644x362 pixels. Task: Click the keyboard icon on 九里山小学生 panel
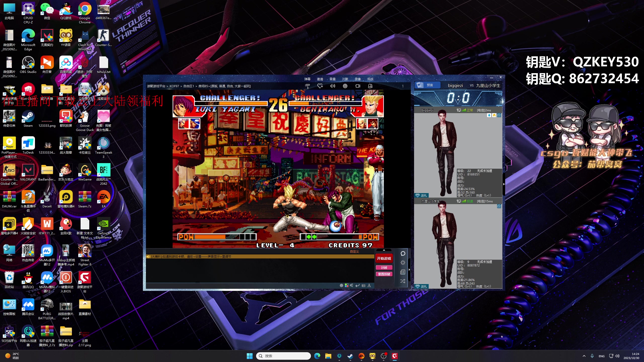(499, 206)
